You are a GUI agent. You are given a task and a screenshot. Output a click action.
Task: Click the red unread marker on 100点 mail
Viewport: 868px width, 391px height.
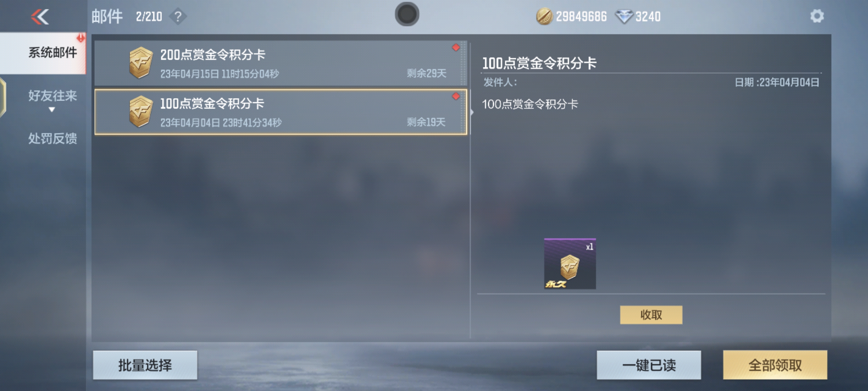click(x=456, y=96)
